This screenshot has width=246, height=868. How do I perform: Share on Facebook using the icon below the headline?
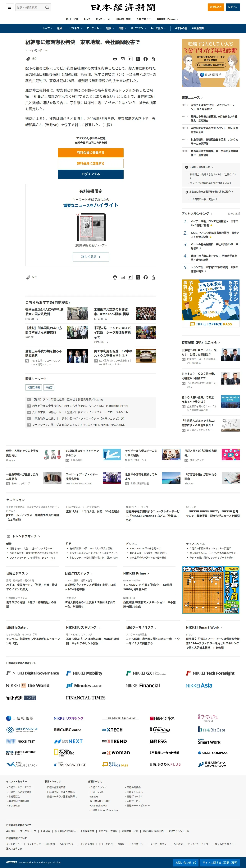[146, 59]
